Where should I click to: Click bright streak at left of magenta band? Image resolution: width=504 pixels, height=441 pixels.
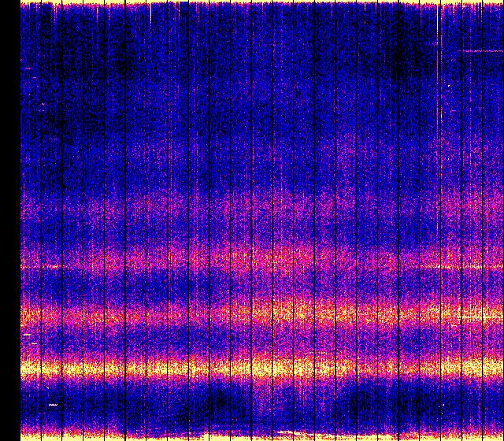tap(52, 267)
